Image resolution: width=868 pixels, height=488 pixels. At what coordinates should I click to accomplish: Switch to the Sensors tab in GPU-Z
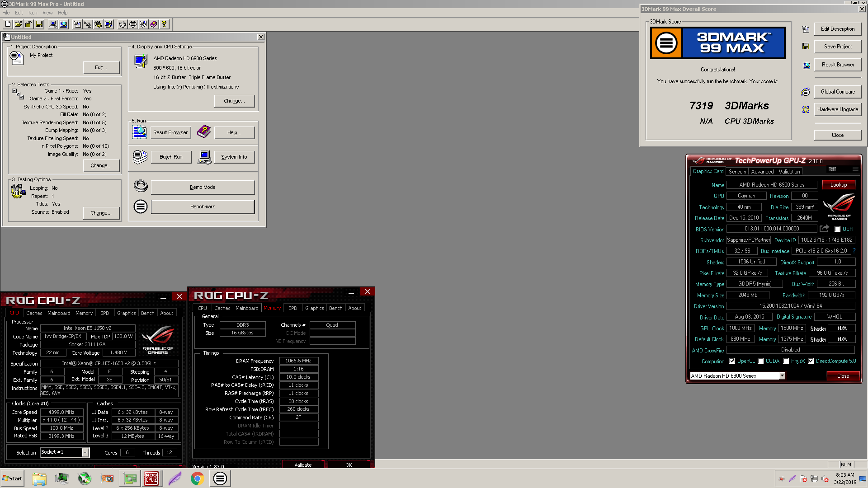[x=737, y=172]
